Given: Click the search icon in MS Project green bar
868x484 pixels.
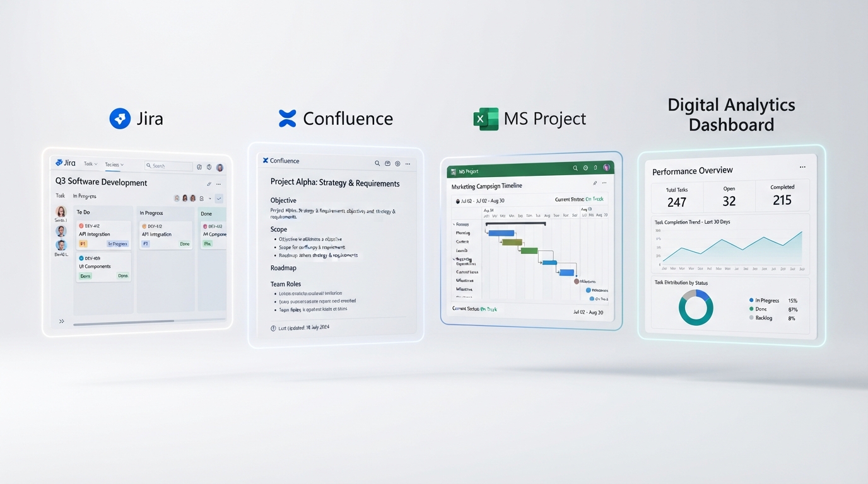Looking at the screenshot, I should coord(575,168).
